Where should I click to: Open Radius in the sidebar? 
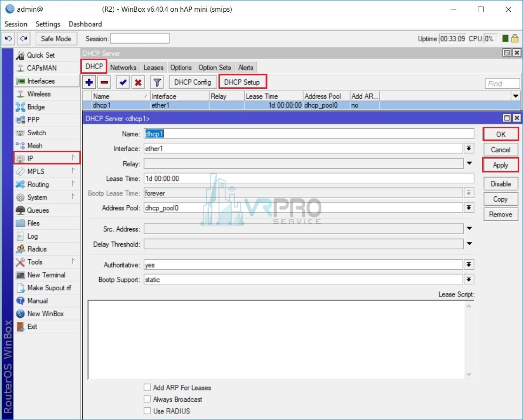coord(47,249)
